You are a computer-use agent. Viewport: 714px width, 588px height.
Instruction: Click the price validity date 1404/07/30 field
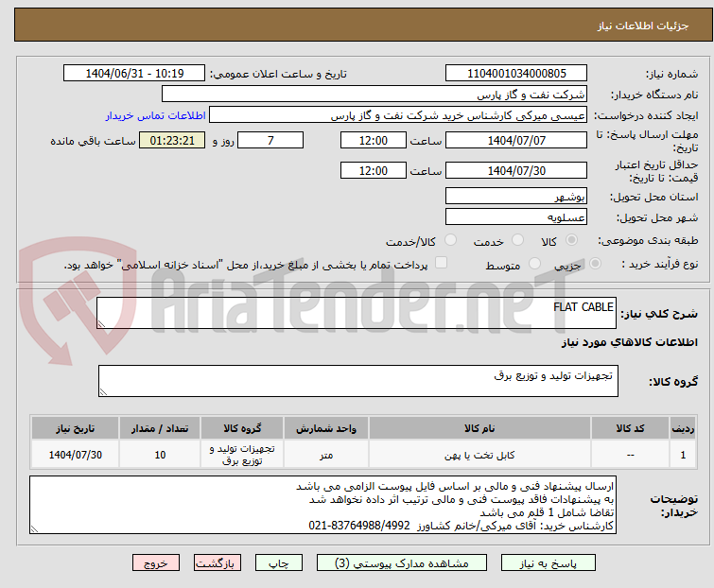(x=516, y=171)
